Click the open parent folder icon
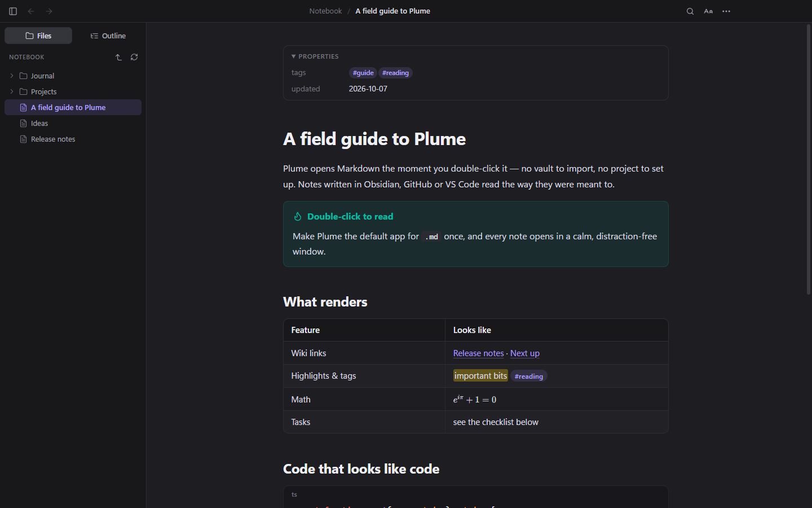Screen dimensions: 812x508 tap(118, 57)
